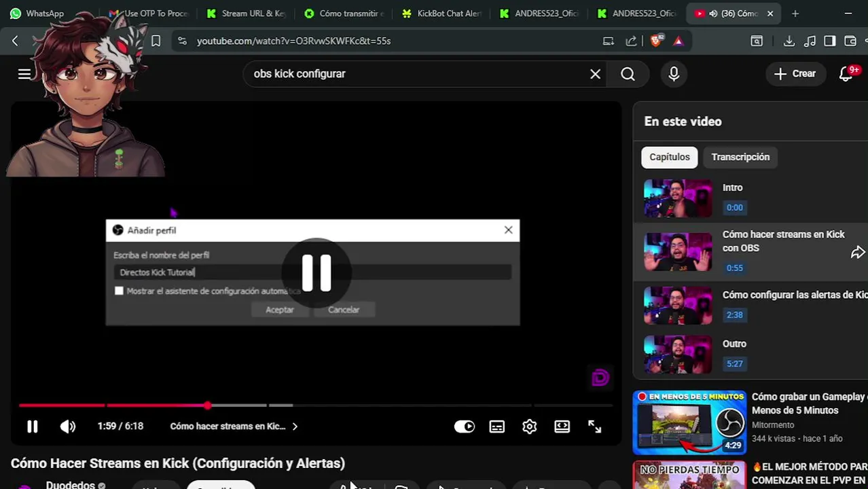
Task: Click the Crear button
Action: coord(795,73)
